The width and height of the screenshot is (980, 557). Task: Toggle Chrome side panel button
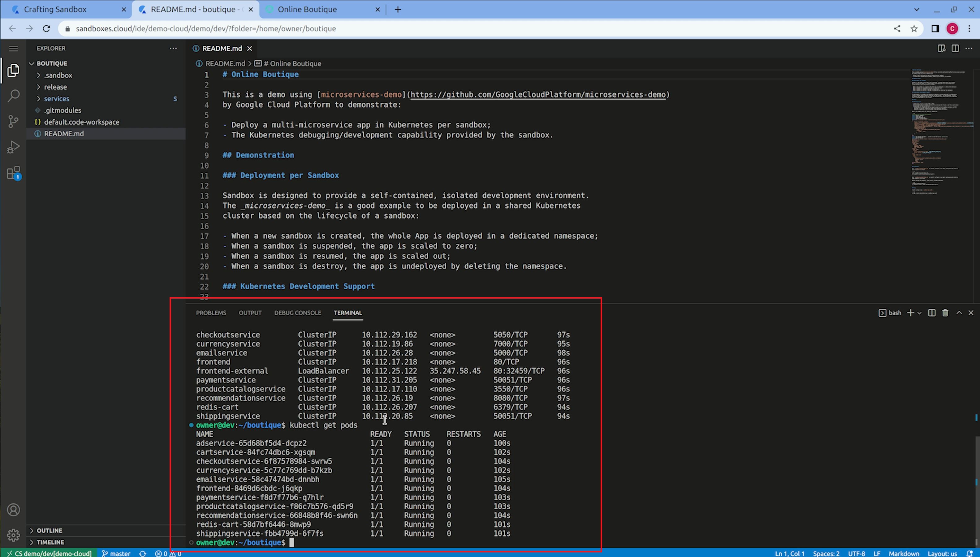click(935, 29)
